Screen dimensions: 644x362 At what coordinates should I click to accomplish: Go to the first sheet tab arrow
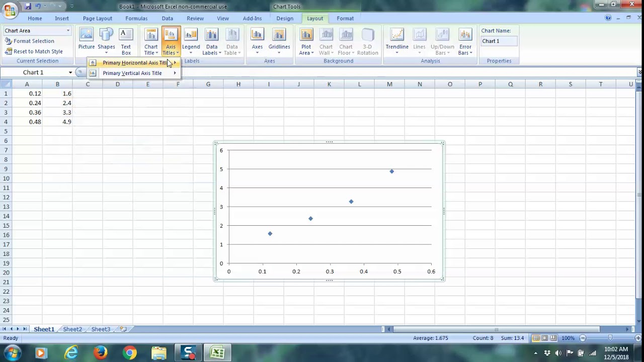click(x=5, y=329)
